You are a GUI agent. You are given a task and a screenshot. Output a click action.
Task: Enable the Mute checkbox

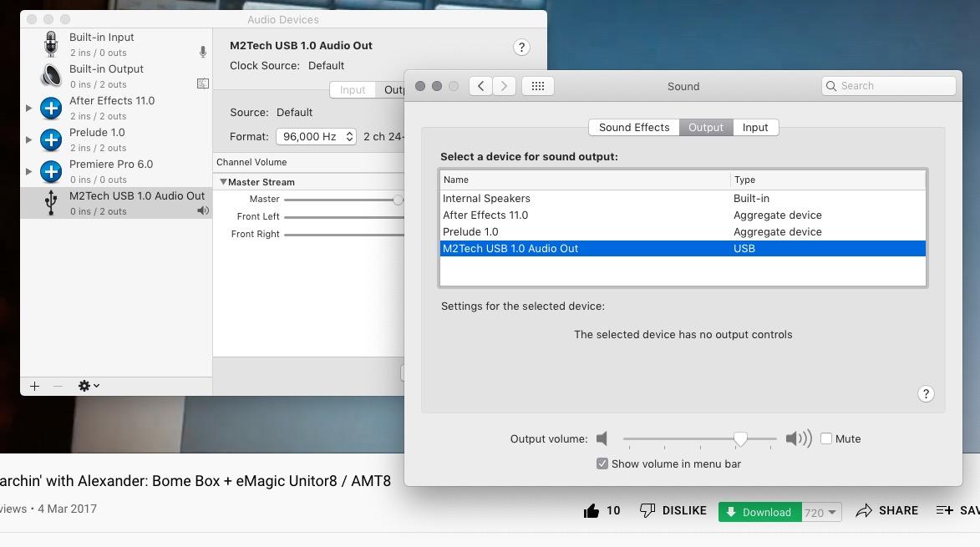click(826, 438)
